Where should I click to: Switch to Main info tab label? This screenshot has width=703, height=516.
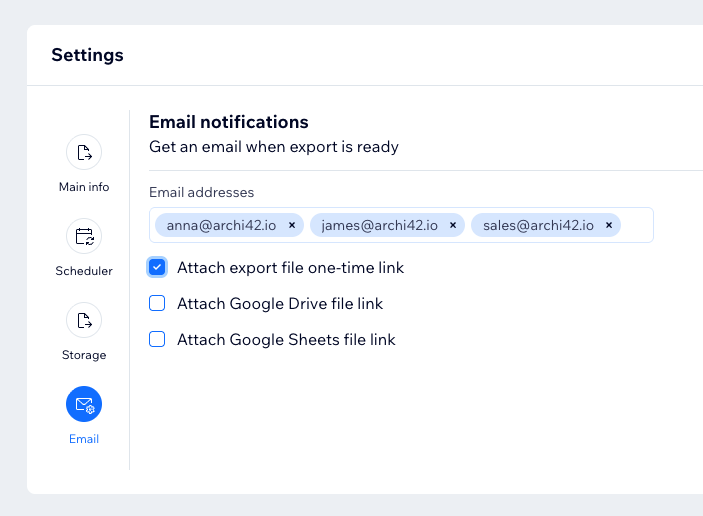click(x=84, y=186)
